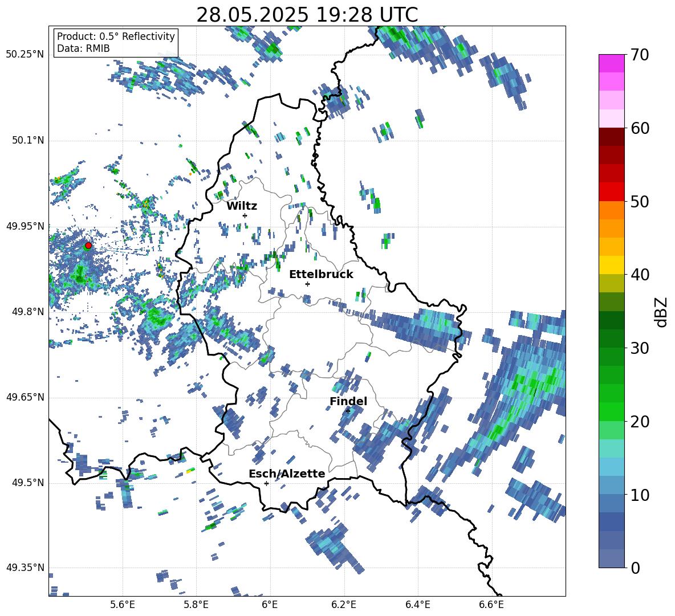Click the Esch/Alzette city label
675x616 pixels.
coord(287,474)
